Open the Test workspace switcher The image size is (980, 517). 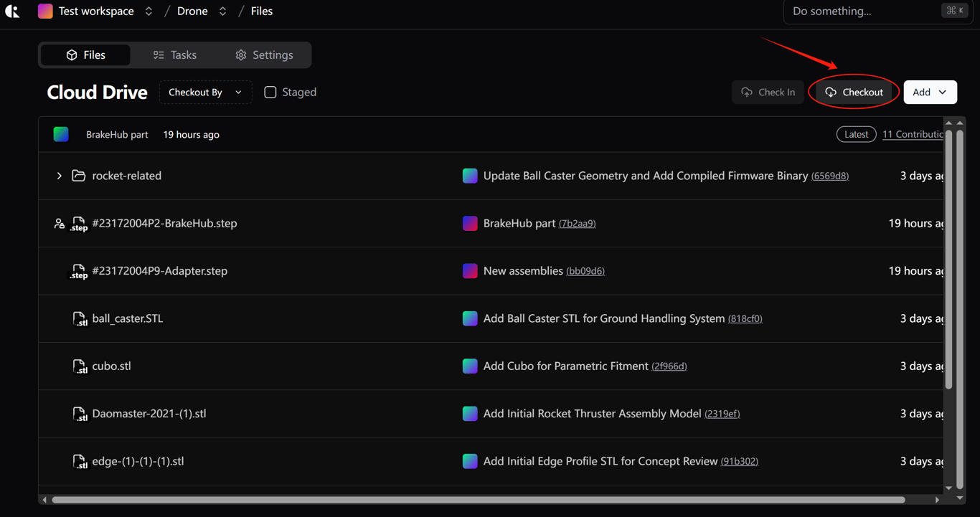tap(149, 11)
